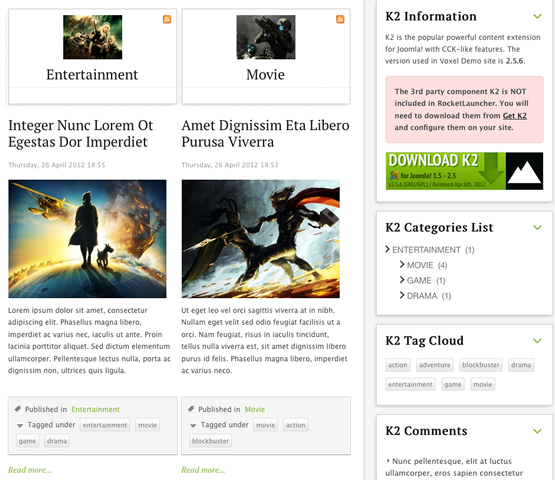
Task: Click Tagged under arrow icon in first article
Action: coord(20,425)
